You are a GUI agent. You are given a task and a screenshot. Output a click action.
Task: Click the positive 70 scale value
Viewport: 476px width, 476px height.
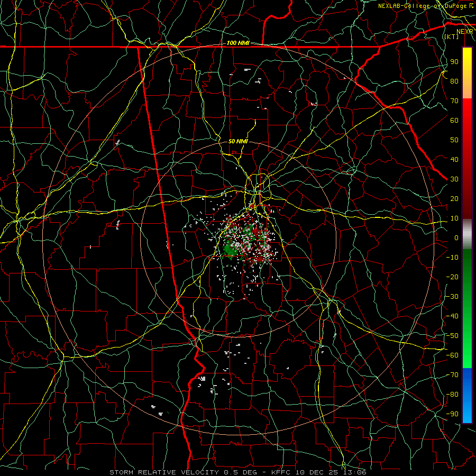(454, 101)
